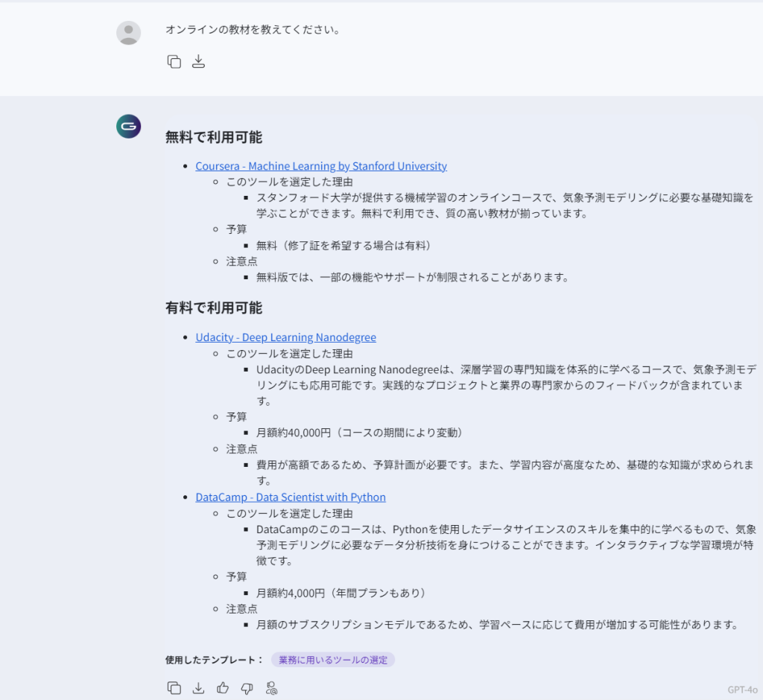Download the assistant's response
The image size is (763, 700).
pos(198,688)
